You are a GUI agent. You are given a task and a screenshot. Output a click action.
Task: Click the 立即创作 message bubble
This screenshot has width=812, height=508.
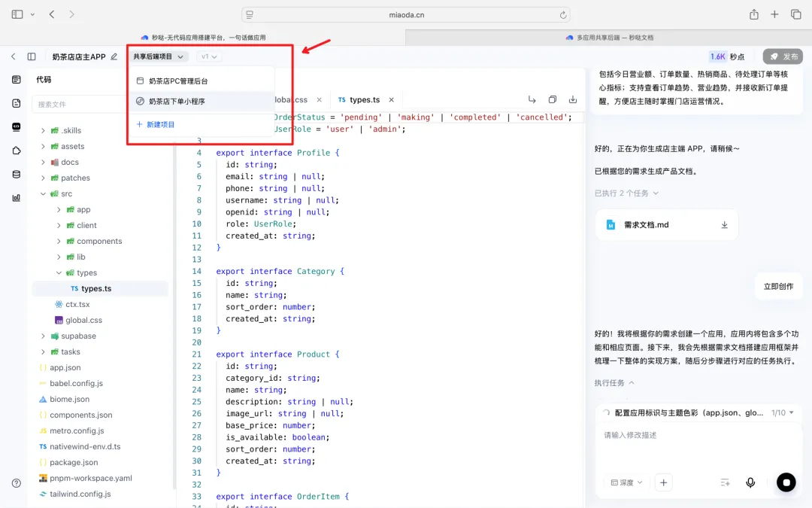[778, 286]
